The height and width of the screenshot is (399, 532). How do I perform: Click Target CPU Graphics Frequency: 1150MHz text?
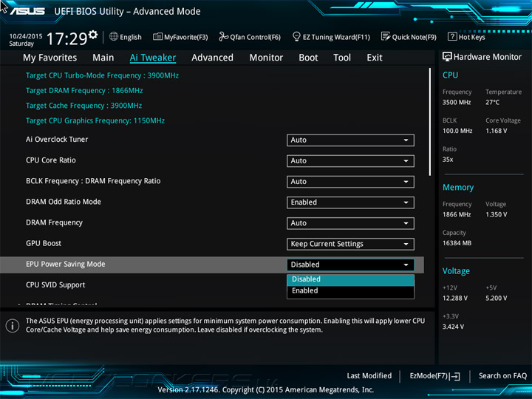tap(95, 120)
